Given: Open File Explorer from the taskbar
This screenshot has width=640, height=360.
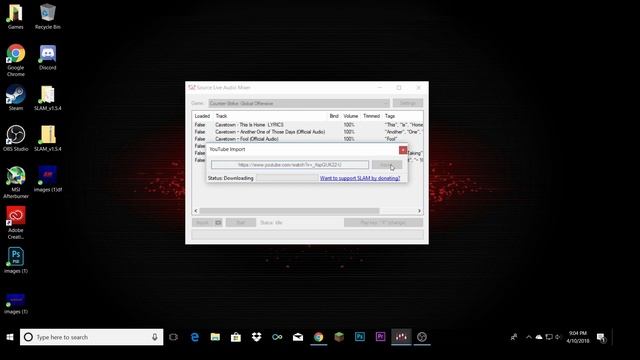Looking at the screenshot, I should 215,337.
